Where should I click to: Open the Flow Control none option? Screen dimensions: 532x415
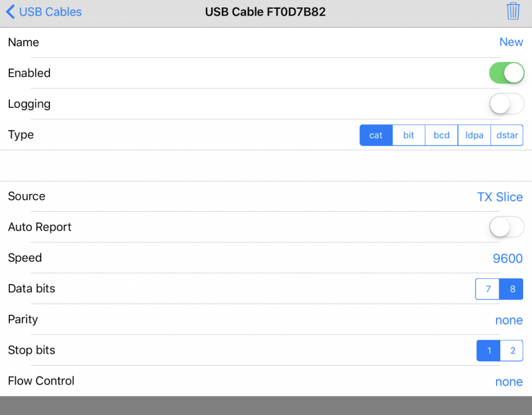click(509, 382)
